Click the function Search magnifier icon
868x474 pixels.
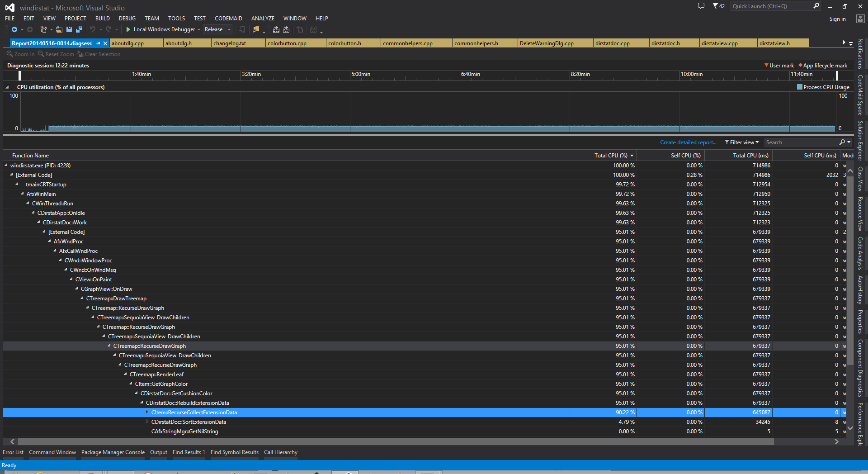[842, 142]
